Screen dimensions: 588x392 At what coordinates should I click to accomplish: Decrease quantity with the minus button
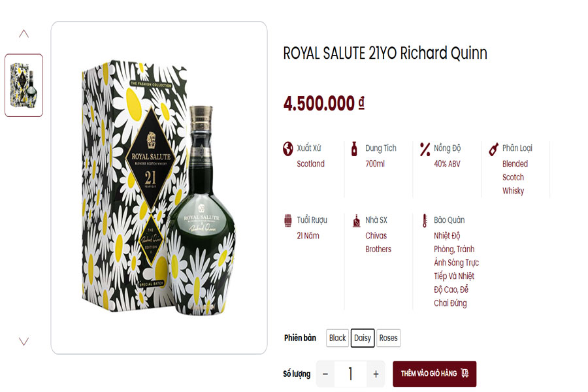(x=325, y=374)
